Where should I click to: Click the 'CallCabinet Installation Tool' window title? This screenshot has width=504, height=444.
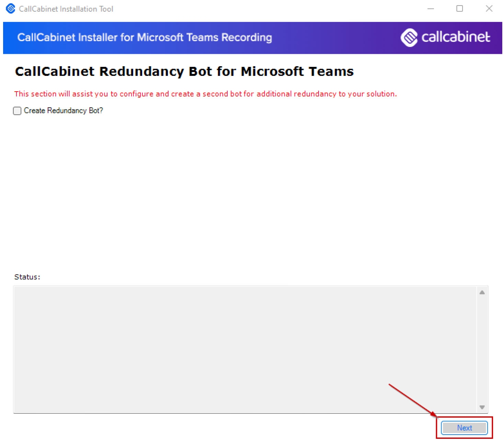tap(66, 9)
